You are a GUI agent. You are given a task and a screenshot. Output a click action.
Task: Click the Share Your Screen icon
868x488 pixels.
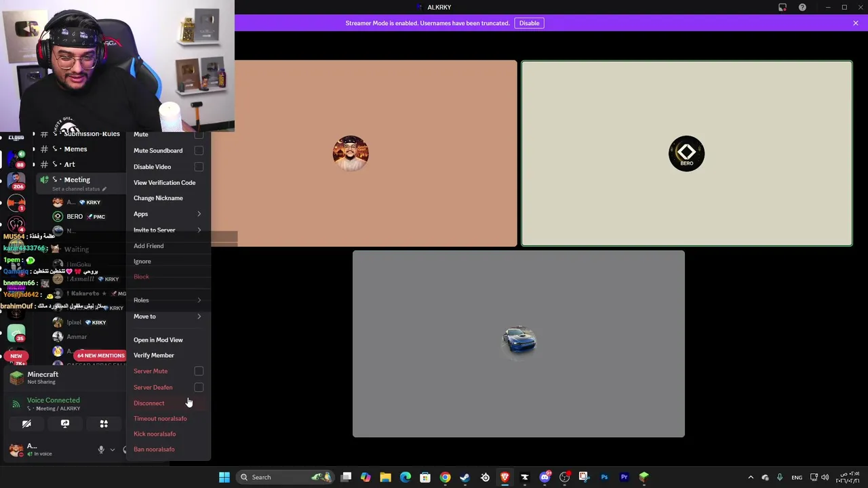pos(65,424)
